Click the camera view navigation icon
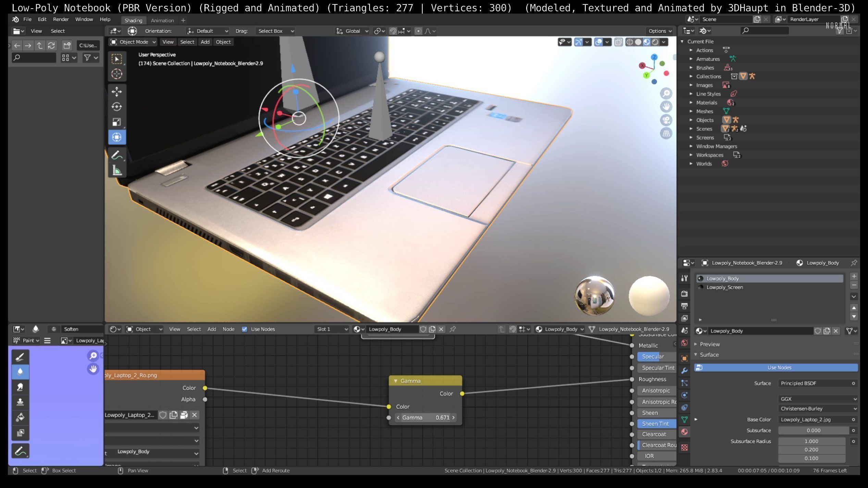The height and width of the screenshot is (488, 868). (x=666, y=120)
